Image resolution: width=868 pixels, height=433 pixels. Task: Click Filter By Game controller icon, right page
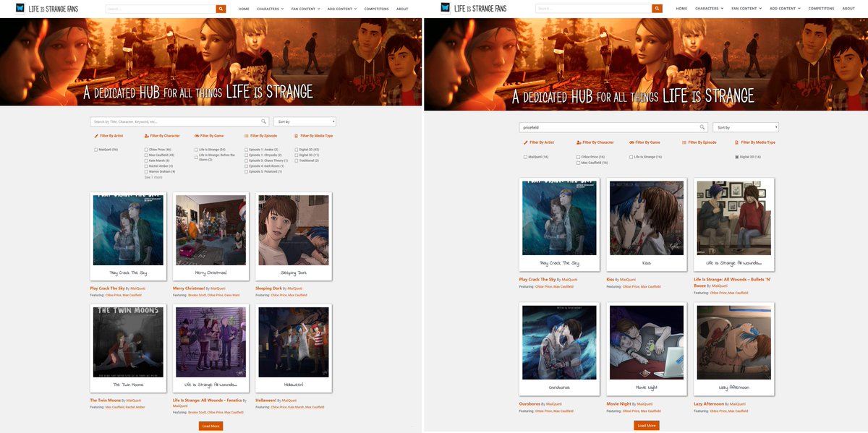click(x=631, y=142)
